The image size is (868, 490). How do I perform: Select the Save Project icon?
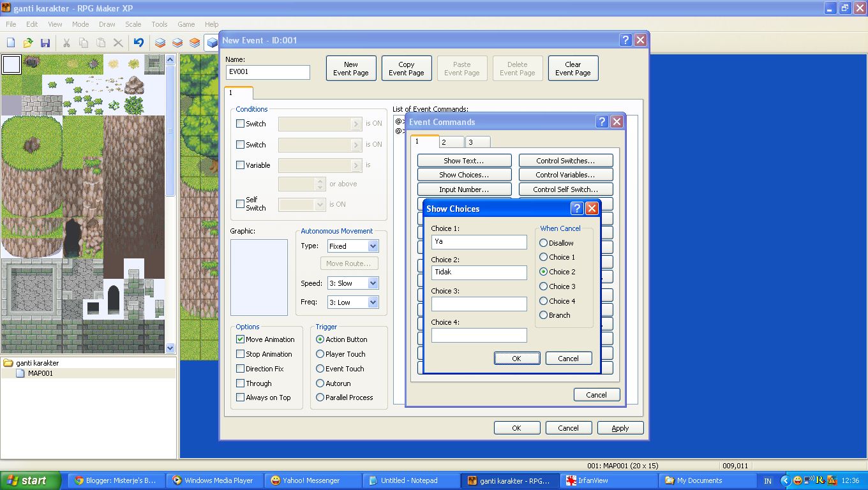[x=45, y=42]
